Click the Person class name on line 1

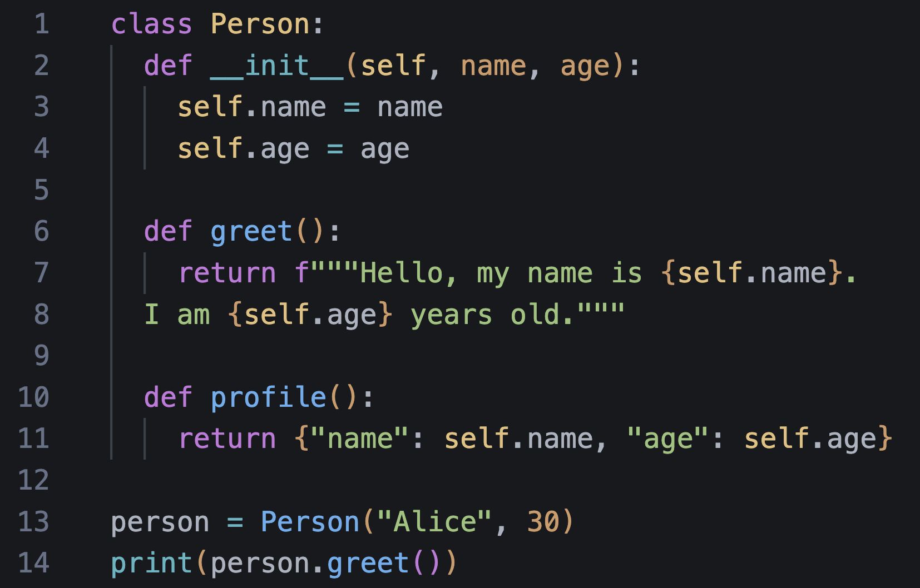[x=260, y=24]
